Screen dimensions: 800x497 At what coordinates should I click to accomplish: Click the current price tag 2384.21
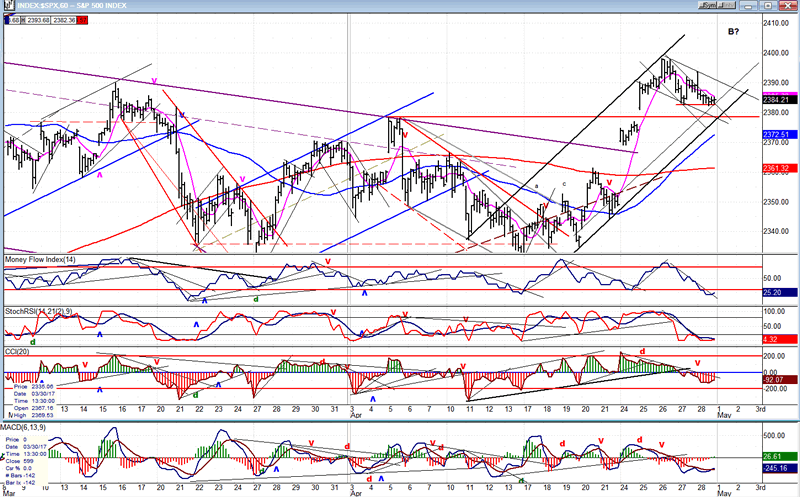[780, 100]
